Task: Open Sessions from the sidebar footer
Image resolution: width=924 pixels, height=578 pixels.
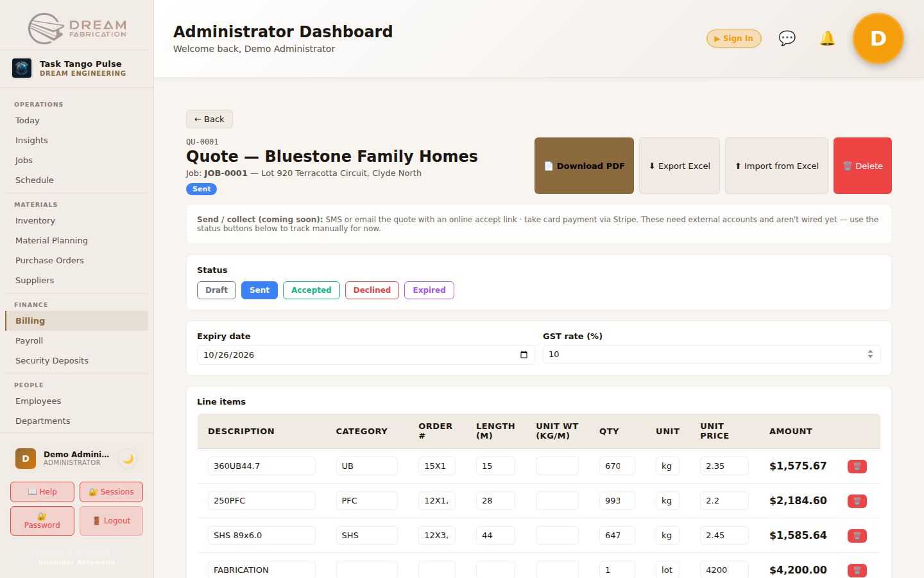Action: (111, 492)
